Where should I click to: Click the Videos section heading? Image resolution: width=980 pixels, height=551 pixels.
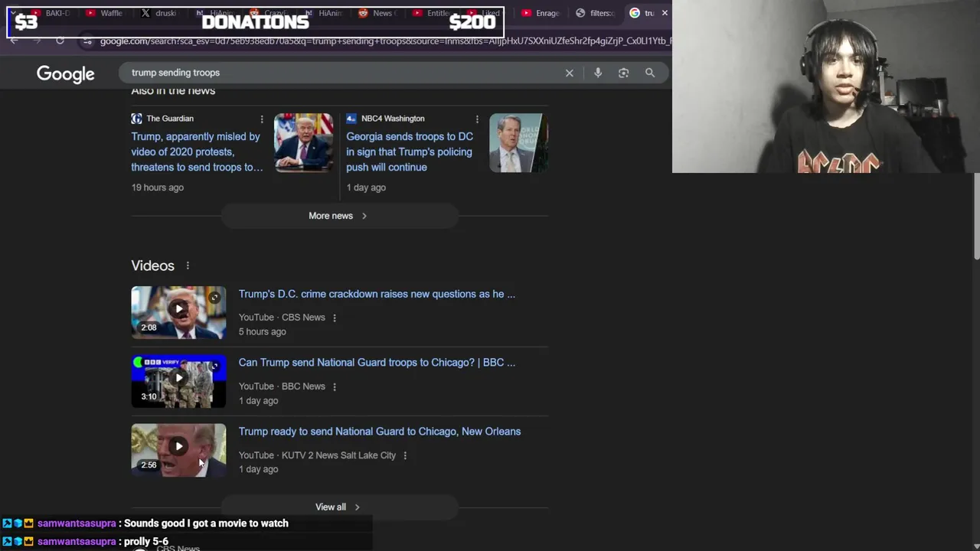tap(152, 266)
